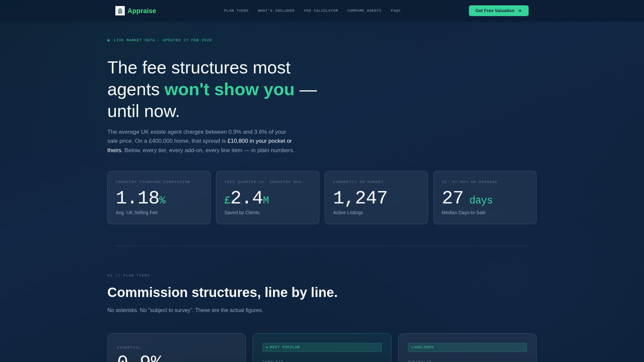644x362 pixels.
Task: Click the Active Listings label
Action: tap(348, 213)
